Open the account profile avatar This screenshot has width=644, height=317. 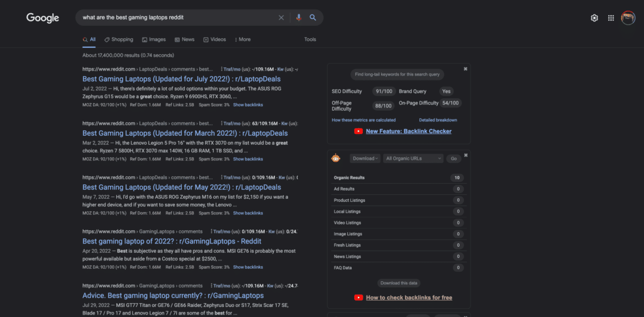pyautogui.click(x=628, y=18)
